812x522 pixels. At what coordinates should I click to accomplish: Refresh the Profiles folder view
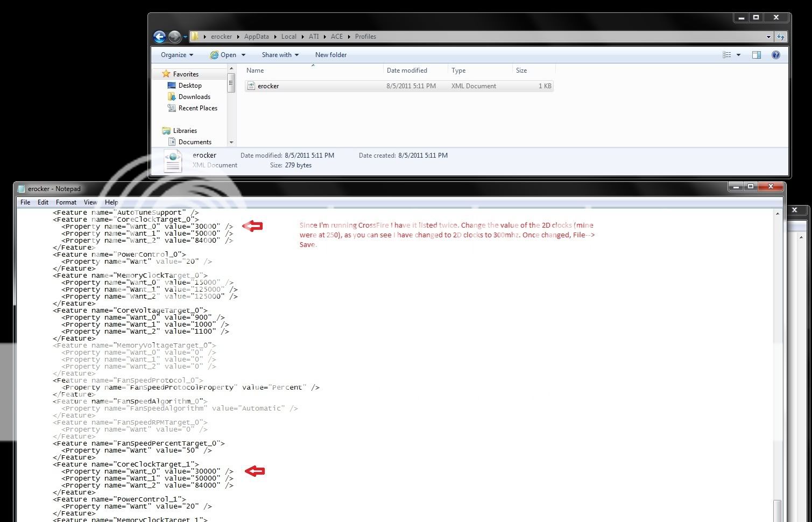coord(781,37)
